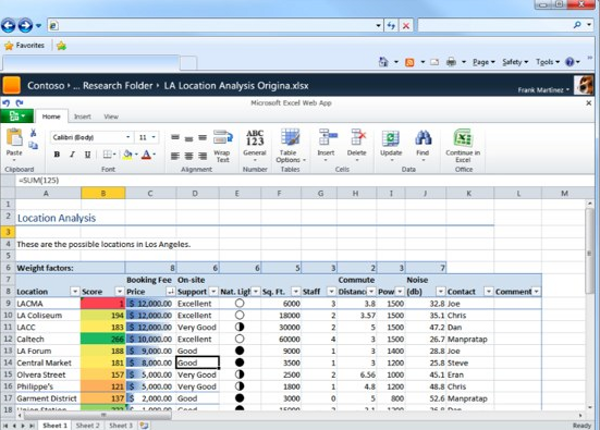Viewport: 600px width, 430px height.
Task: Select the column B header
Action: point(103,193)
